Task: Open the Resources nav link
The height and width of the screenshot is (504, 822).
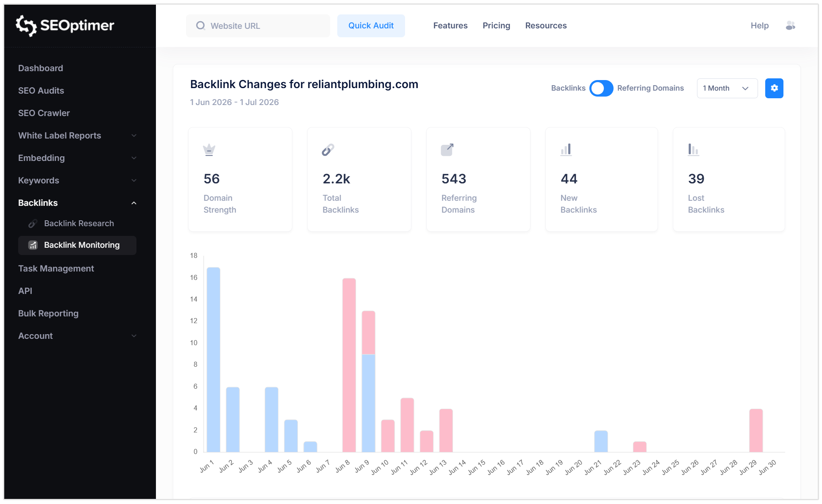Action: click(x=546, y=26)
